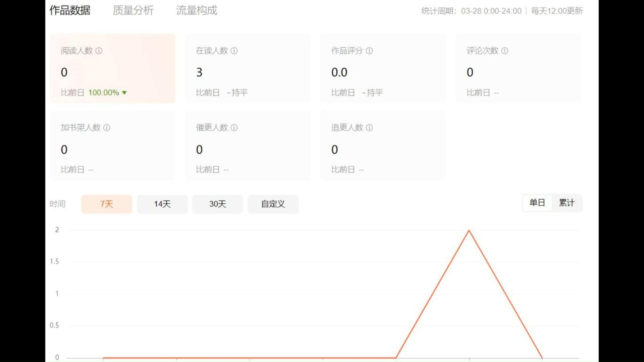Viewport: 644px width, 362px height.
Task: Open info icon next to 催更人数
Action: click(x=234, y=128)
